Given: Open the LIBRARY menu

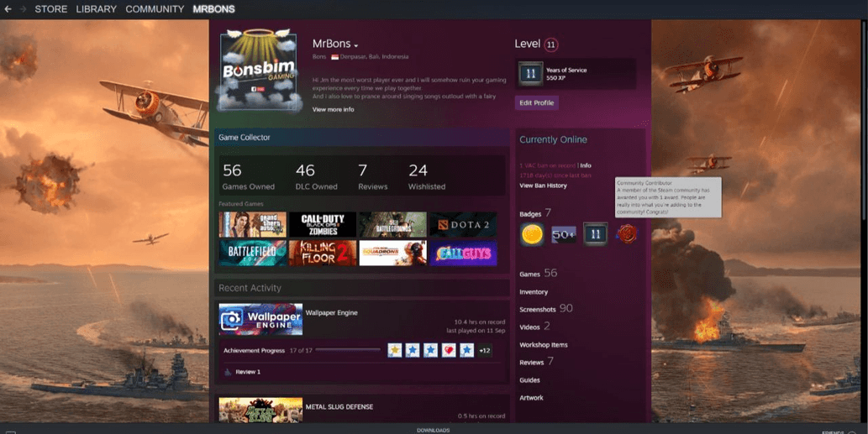Looking at the screenshot, I should click(x=97, y=9).
